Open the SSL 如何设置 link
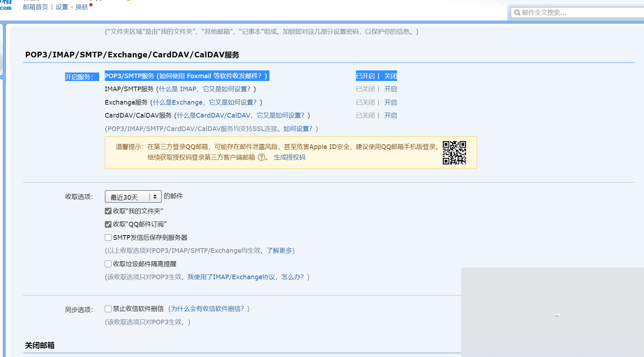The width and height of the screenshot is (644, 357). [x=298, y=129]
